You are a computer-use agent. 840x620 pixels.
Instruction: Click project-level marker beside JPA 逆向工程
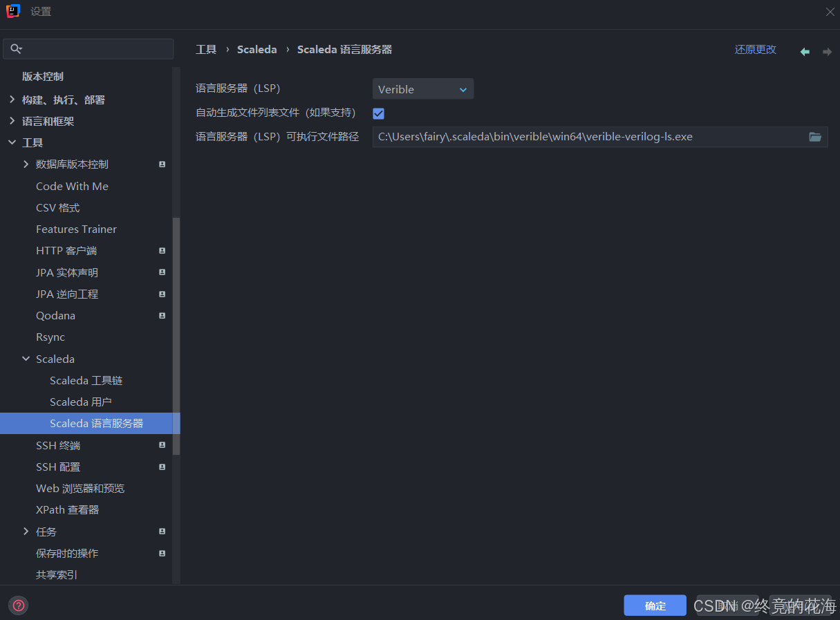162,294
